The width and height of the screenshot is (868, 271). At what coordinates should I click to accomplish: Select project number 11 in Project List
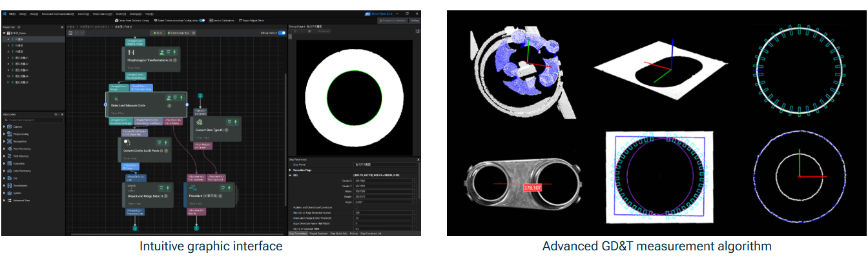pyautogui.click(x=33, y=82)
